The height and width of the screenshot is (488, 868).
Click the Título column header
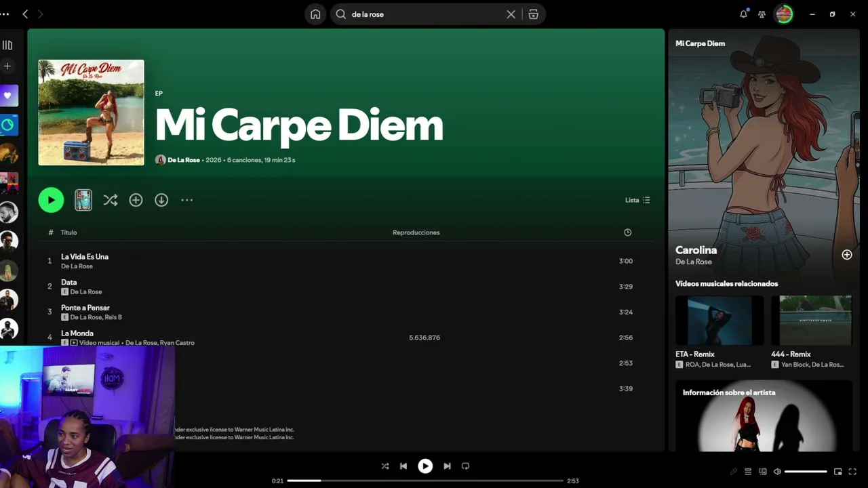click(68, 232)
